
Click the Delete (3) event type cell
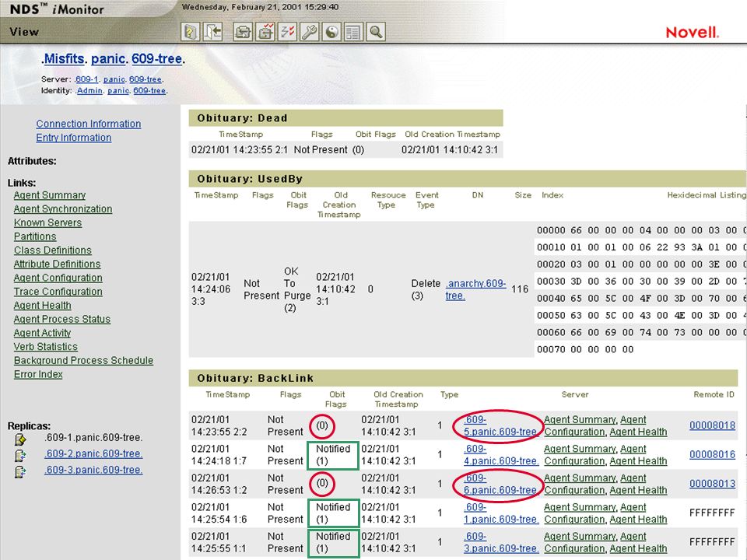(x=426, y=289)
